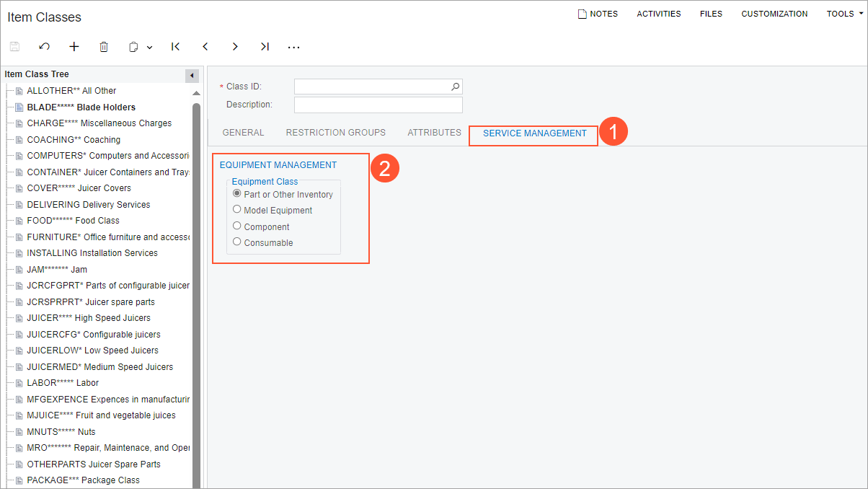Go to the previous record

click(x=205, y=47)
